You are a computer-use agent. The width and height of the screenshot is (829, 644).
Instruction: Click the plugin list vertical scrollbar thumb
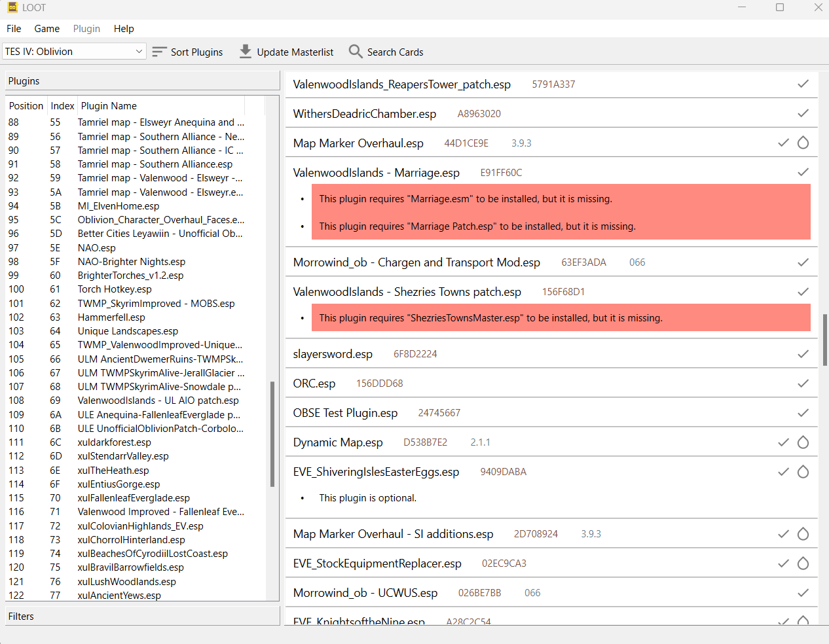272,435
